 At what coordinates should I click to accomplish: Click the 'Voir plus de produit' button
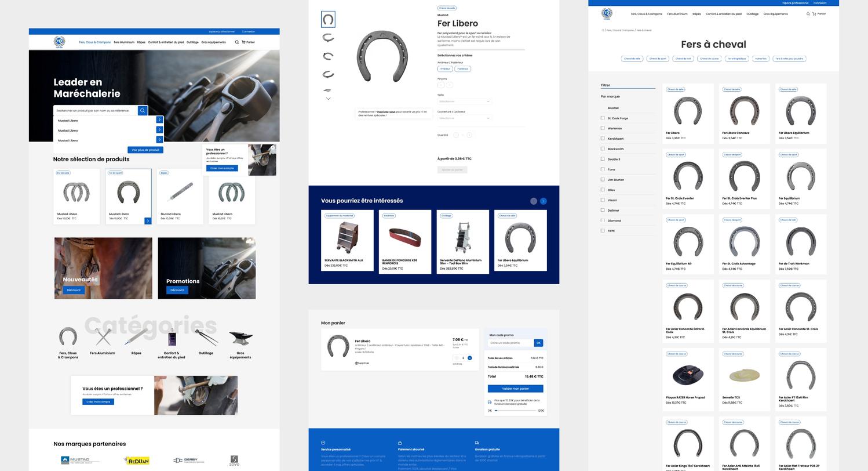point(145,150)
